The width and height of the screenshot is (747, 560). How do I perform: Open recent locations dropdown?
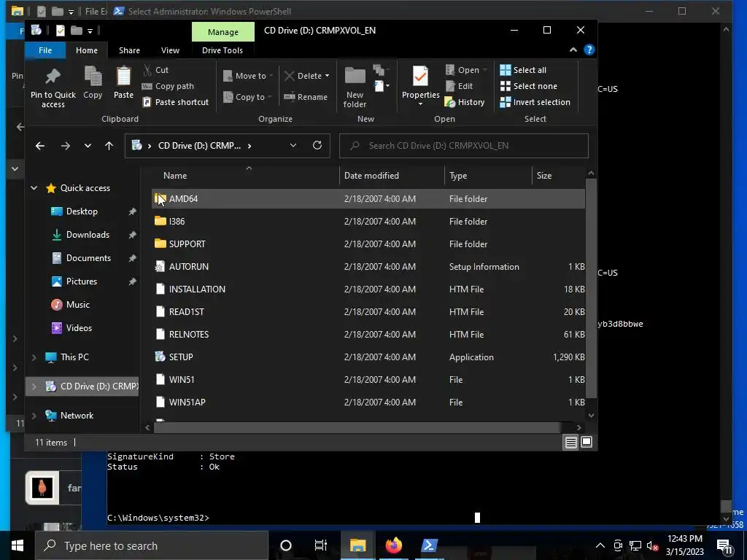click(x=88, y=146)
